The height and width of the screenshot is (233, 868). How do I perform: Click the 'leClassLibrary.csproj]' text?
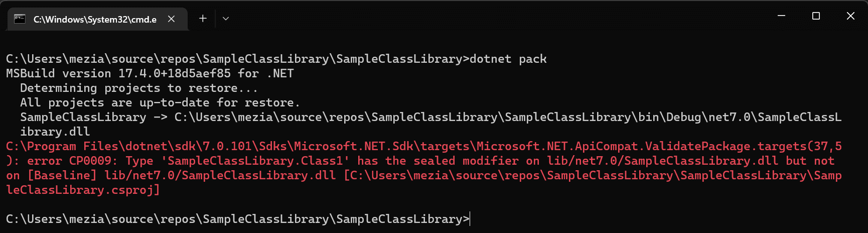(x=83, y=190)
